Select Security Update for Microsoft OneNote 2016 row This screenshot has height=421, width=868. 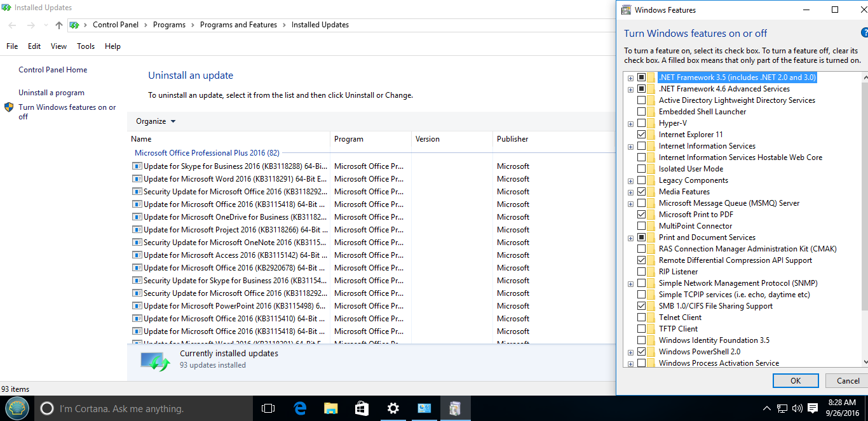click(x=371, y=243)
